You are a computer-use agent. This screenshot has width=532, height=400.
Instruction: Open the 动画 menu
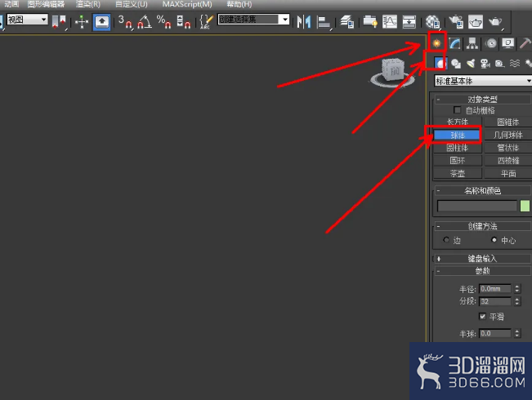pos(11,4)
